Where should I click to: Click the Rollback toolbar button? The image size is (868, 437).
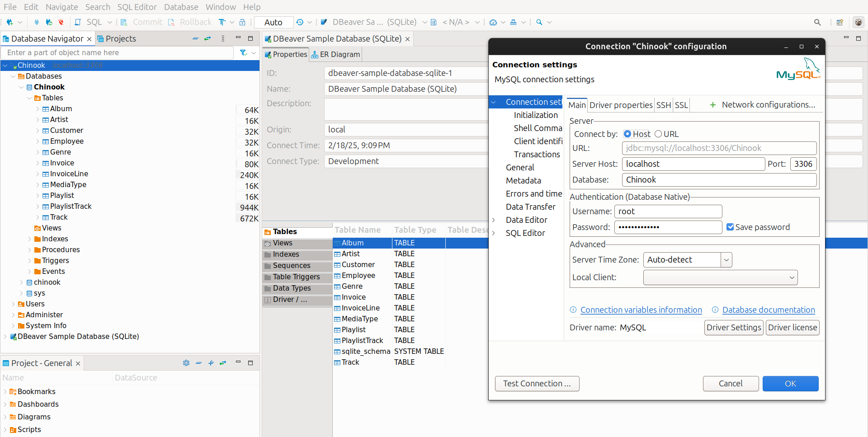[190, 22]
